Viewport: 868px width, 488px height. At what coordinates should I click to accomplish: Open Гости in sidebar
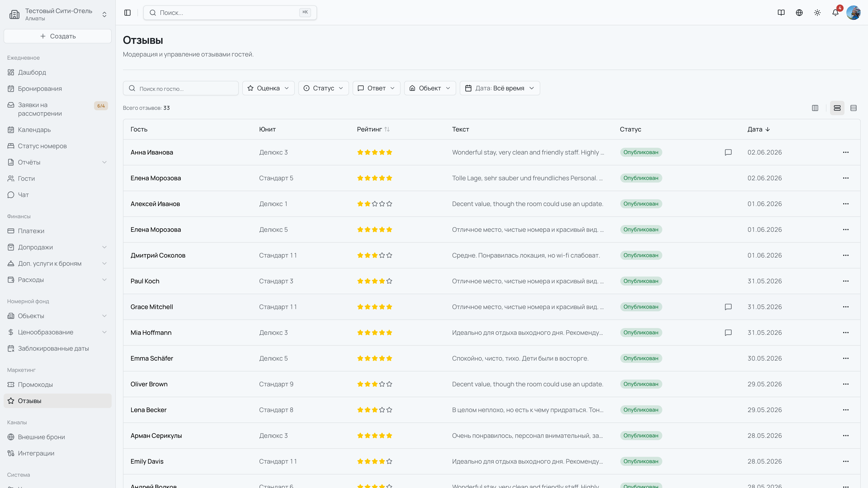(x=58, y=178)
